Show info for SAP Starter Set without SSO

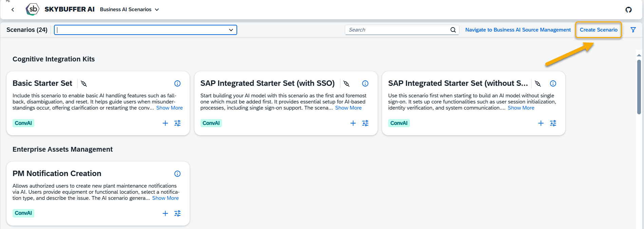point(553,83)
